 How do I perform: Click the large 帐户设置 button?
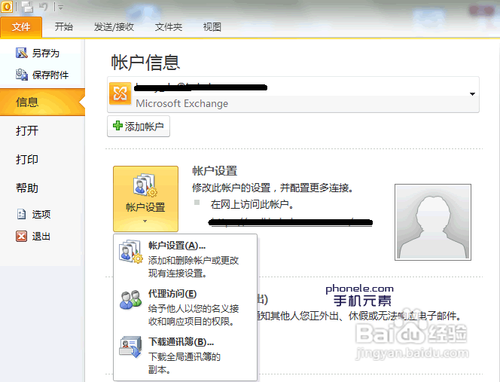click(146, 199)
